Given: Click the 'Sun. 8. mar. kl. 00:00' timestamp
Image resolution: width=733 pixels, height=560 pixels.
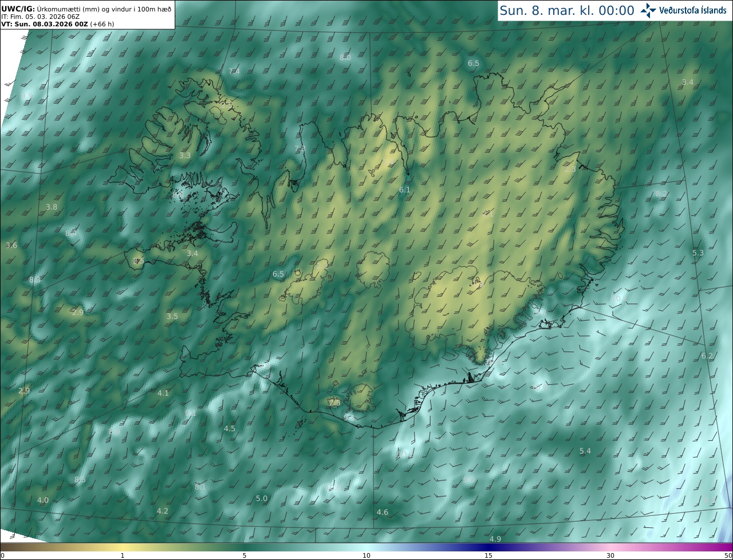Looking at the screenshot, I should [x=567, y=10].
